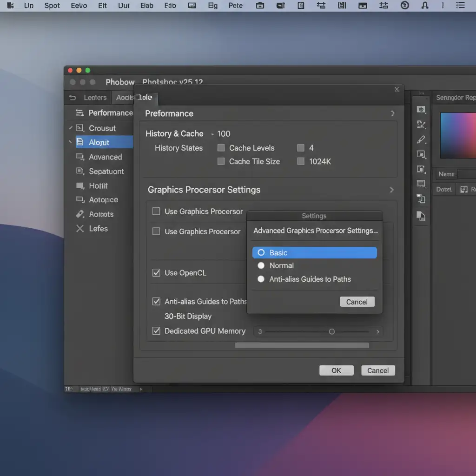Disable the Use OpenCL checkbox
Viewport: 476px width, 476px height.
[157, 273]
